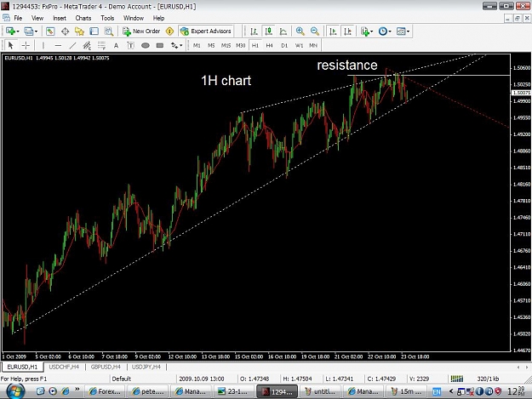Zoom out on the chart
532x399 pixels.
[x=314, y=31]
